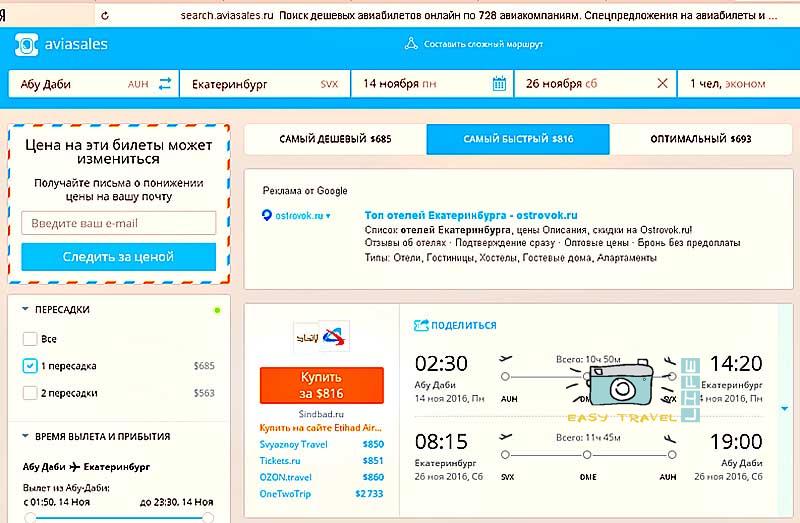Image resolution: width=800 pixels, height=523 pixels.
Task: Click Всего: 11ч 45м return duration
Action: tap(588, 437)
